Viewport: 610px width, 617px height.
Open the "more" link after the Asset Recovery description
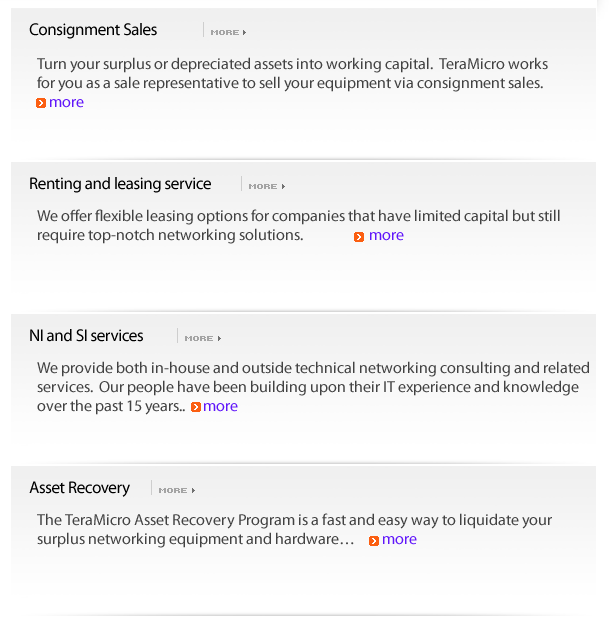[399, 540]
